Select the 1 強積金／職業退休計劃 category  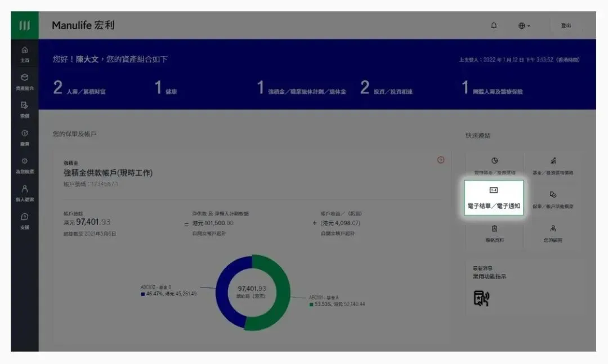coord(301,88)
